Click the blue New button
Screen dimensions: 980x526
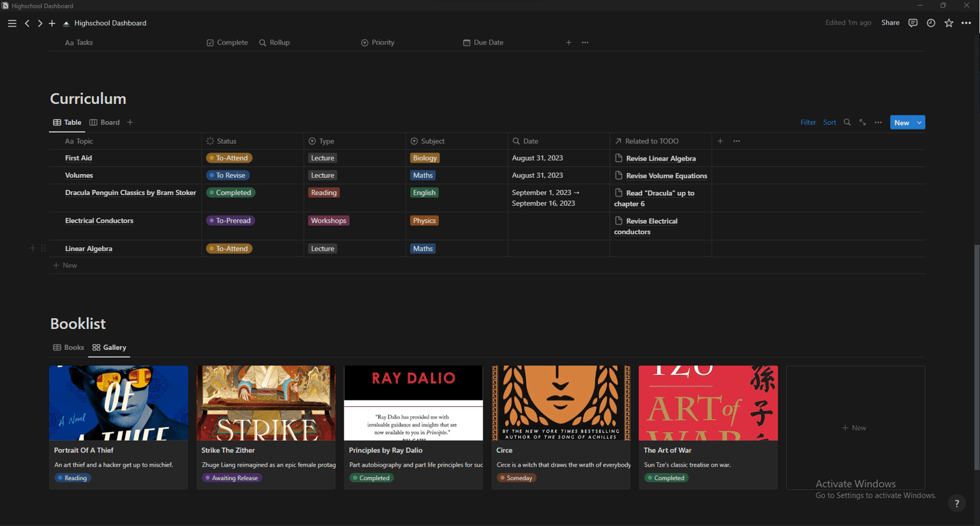[x=902, y=122]
